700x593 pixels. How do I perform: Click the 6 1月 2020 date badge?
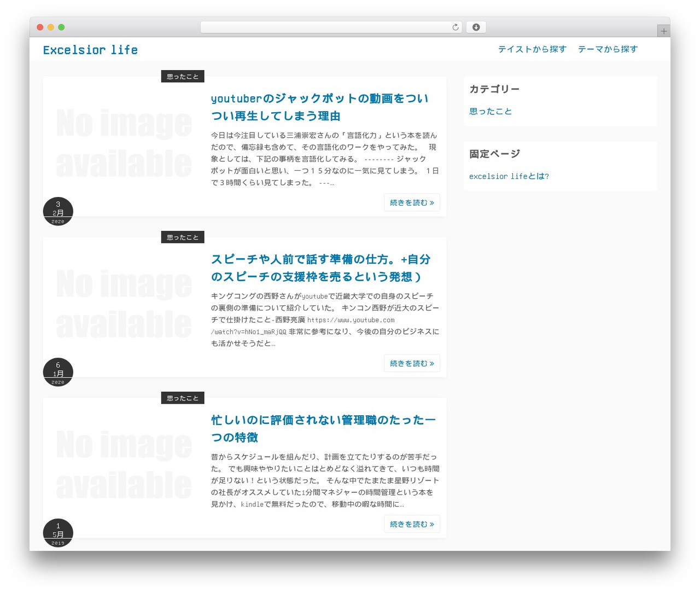[x=58, y=373]
